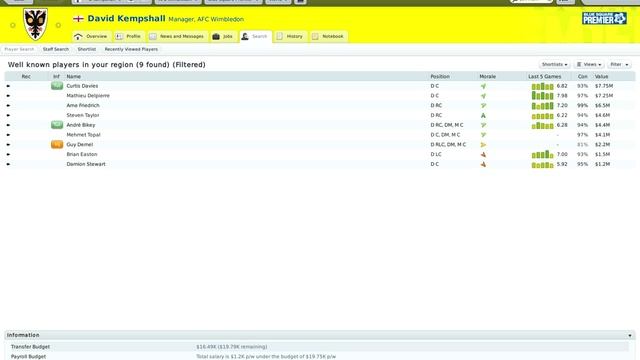Open the Notebook tab
This screenshot has height=360, width=640.
coord(328,36)
